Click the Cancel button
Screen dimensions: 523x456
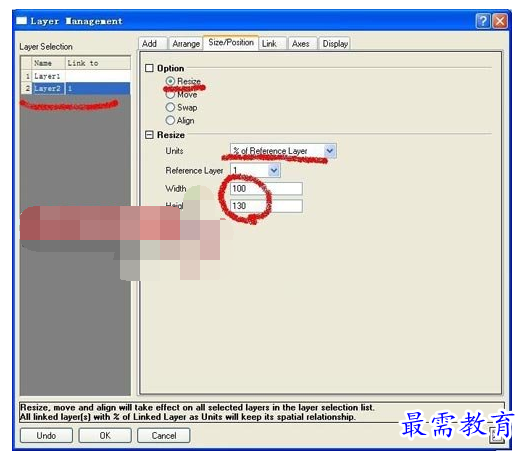[x=164, y=435]
